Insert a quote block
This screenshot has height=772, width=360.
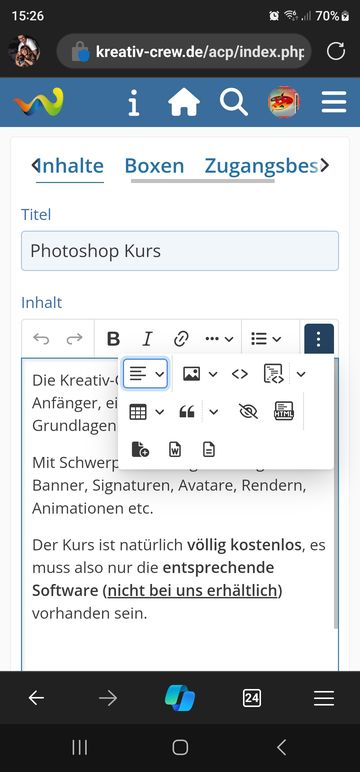(187, 412)
